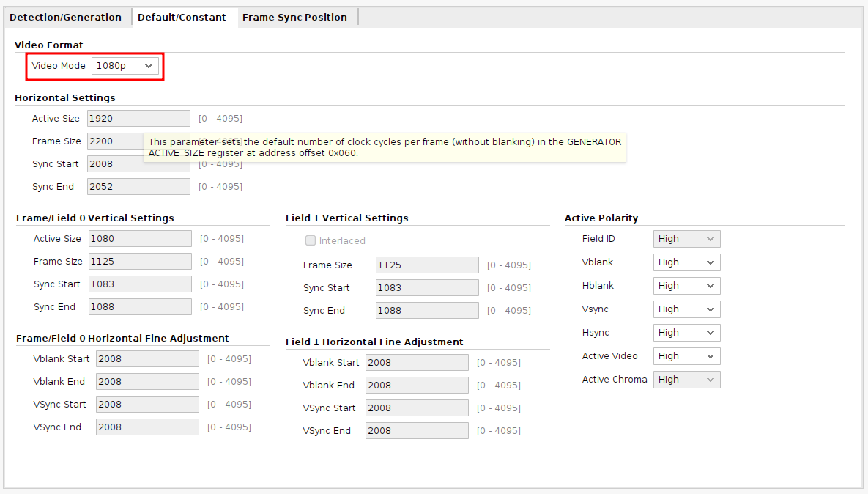Expand the Active Video polarity dropdown
The height and width of the screenshot is (494, 868).
(686, 356)
